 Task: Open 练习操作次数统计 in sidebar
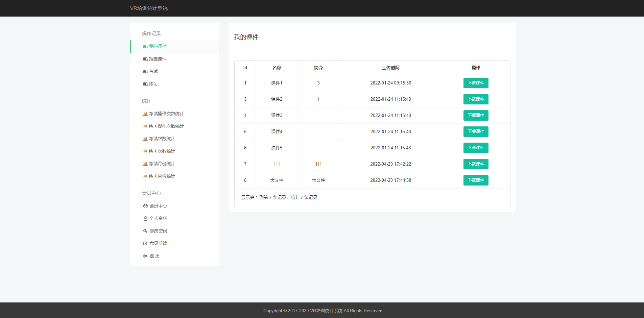tap(166, 126)
